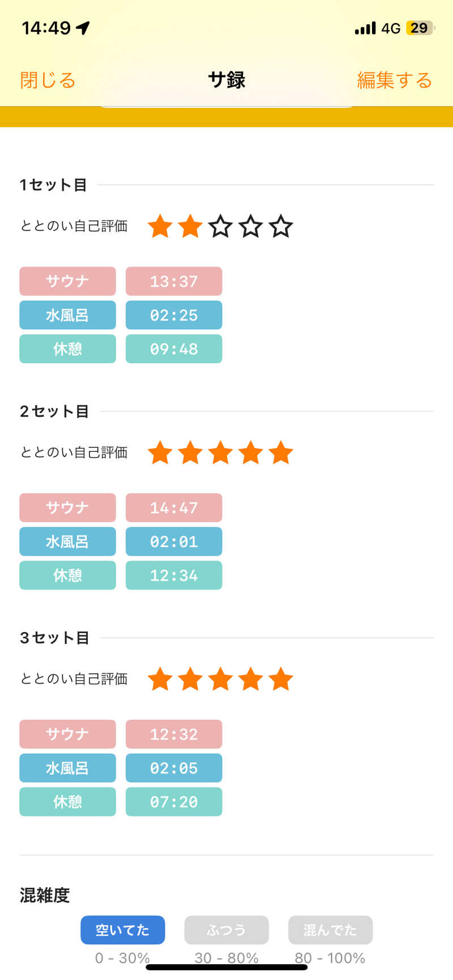The width and height of the screenshot is (453, 980).
Task: Tap the third star in set 1 rating
Action: click(x=220, y=227)
